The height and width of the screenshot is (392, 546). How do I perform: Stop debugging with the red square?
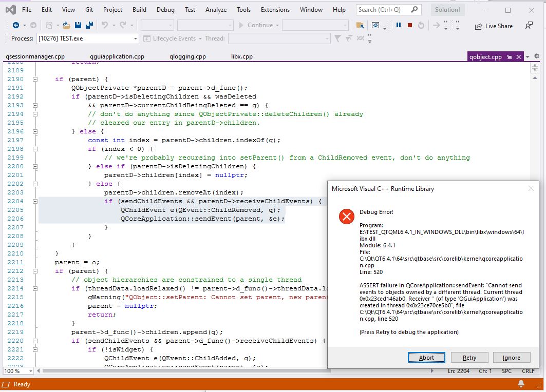(410, 25)
